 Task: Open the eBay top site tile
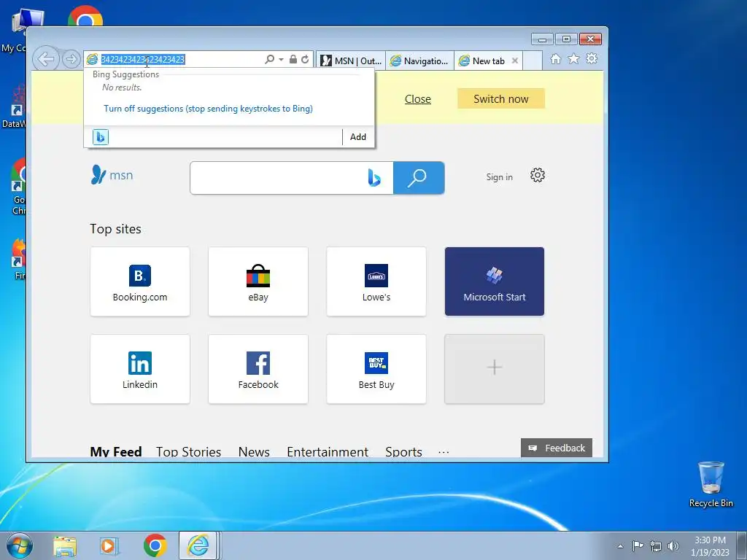coord(258,281)
